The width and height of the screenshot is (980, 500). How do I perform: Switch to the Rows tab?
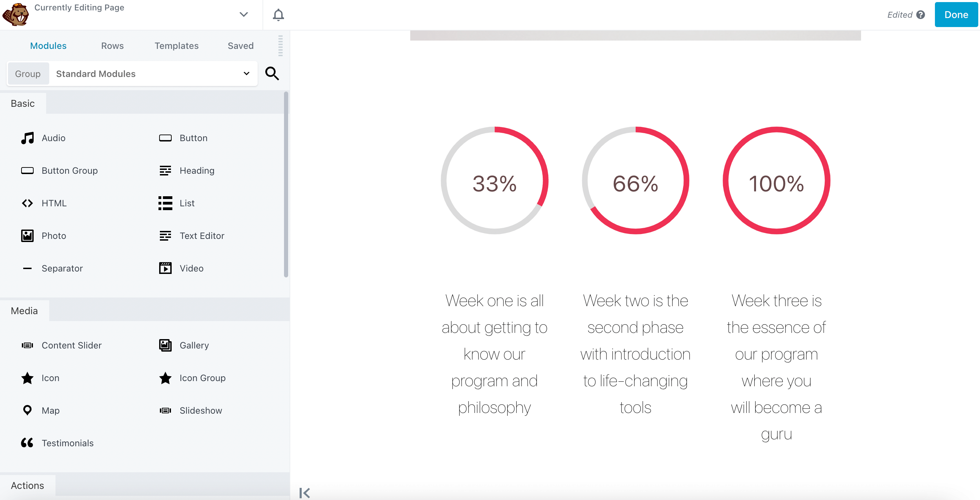point(112,46)
